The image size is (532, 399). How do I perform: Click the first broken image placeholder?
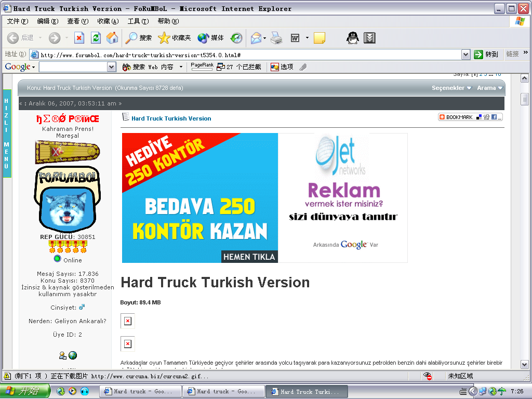(x=128, y=321)
